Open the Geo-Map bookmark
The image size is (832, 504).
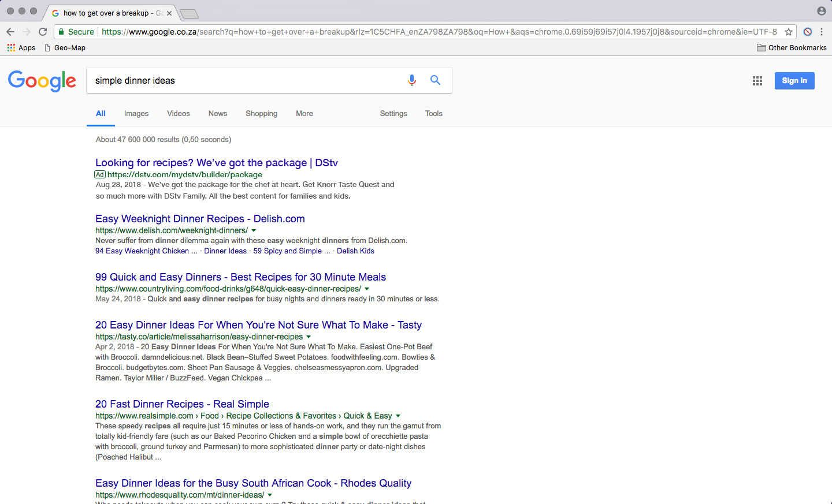point(65,48)
